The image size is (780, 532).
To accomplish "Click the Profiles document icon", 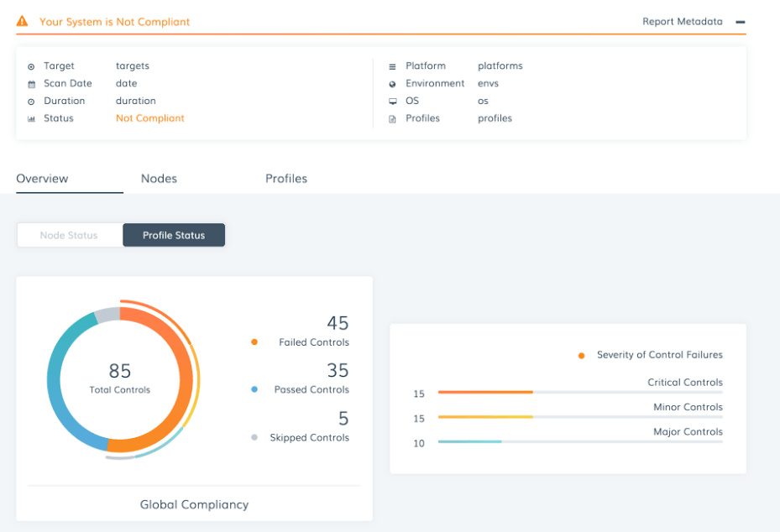I will click(392, 119).
